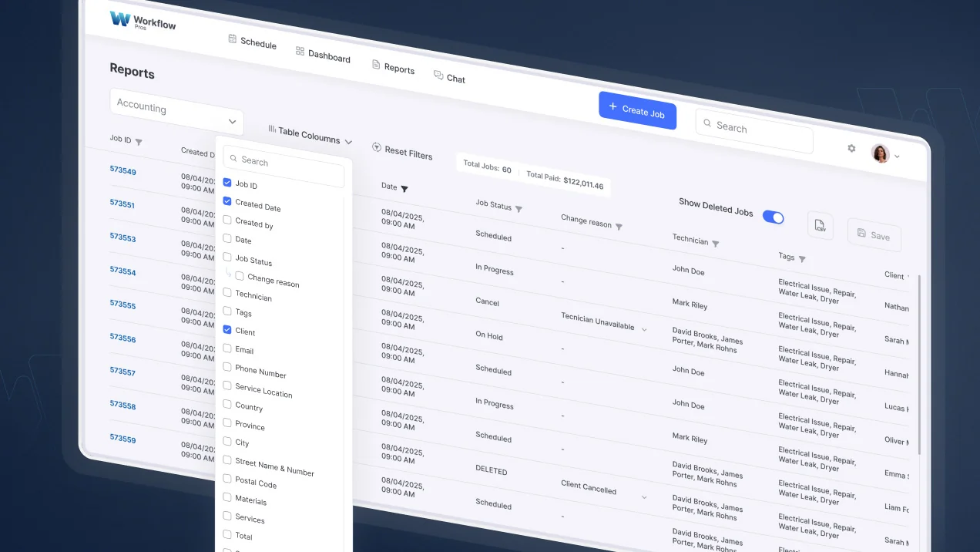Uncheck the Created Date column checkbox
The image size is (980, 552).
tap(227, 201)
